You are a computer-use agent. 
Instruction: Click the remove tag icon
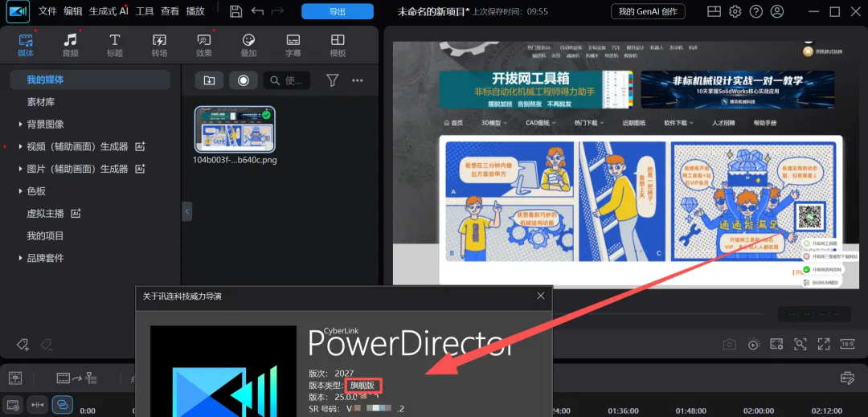[47, 345]
